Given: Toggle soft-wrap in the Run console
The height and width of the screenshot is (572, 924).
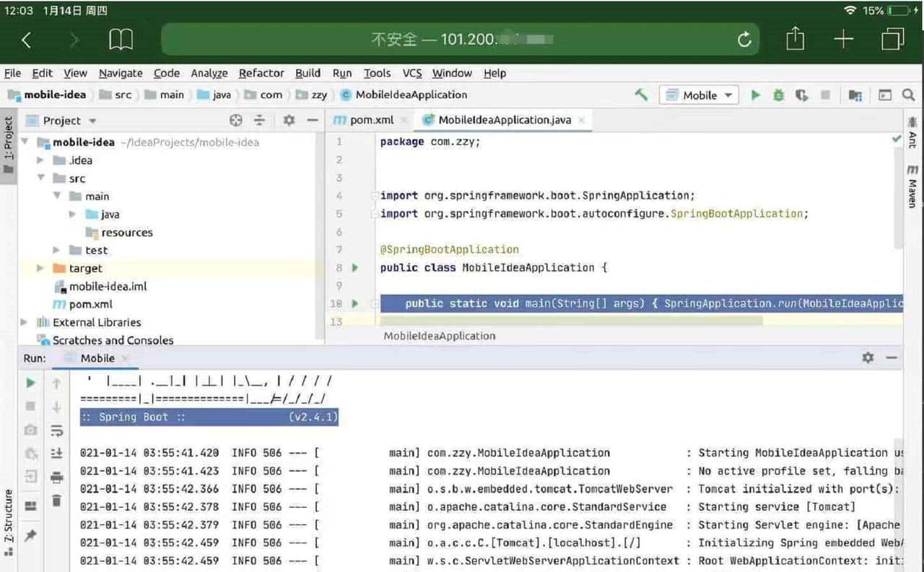Looking at the screenshot, I should [56, 431].
